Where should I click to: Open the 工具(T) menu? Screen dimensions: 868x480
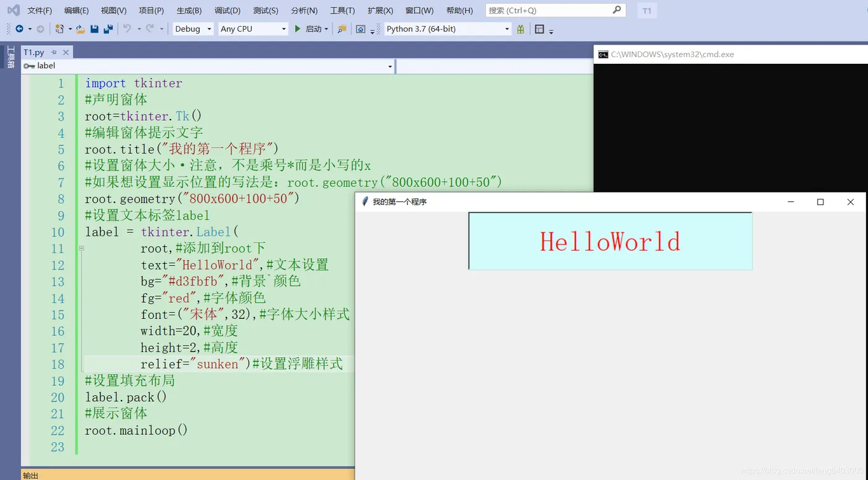342,11
